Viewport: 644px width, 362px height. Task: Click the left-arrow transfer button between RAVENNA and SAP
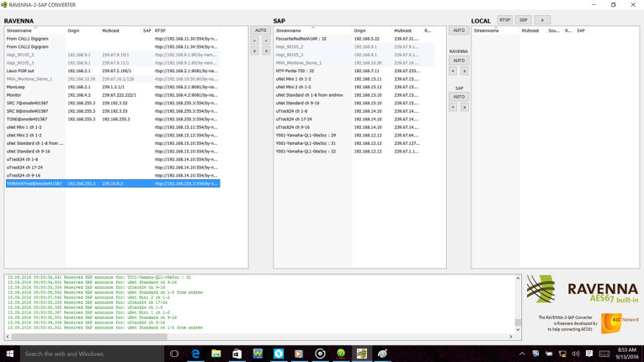(266, 40)
